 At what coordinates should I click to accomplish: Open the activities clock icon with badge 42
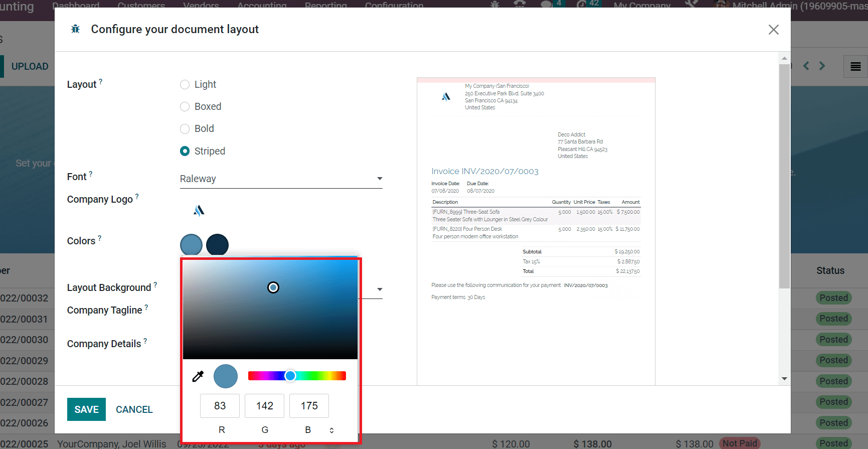587,4
